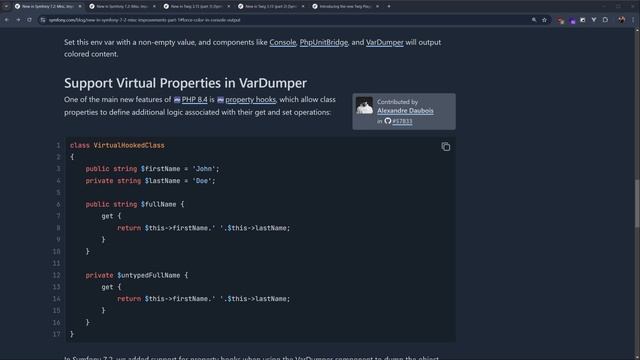Reload the current Symfony blog page

point(29,20)
